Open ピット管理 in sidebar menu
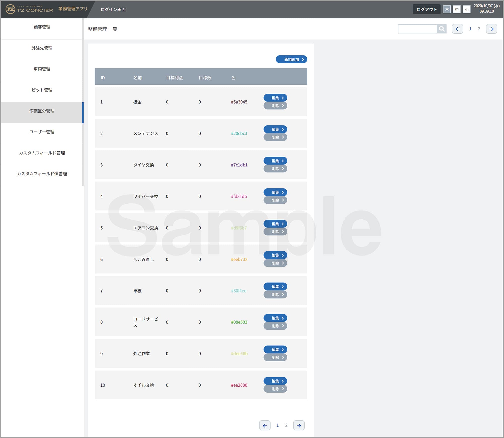This screenshot has width=504, height=438. tap(42, 90)
